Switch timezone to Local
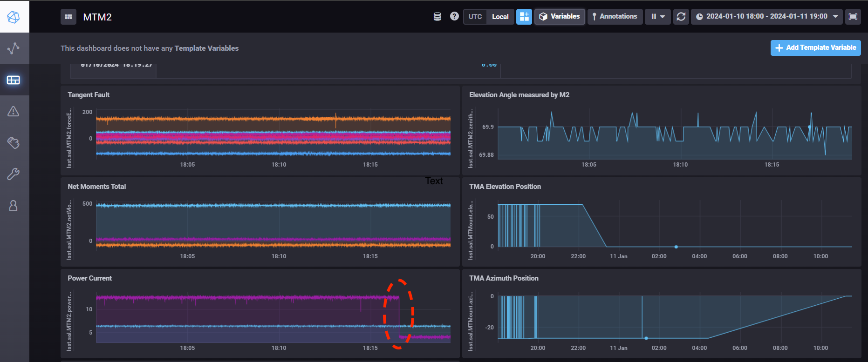Viewport: 868px width, 362px height. (x=500, y=17)
